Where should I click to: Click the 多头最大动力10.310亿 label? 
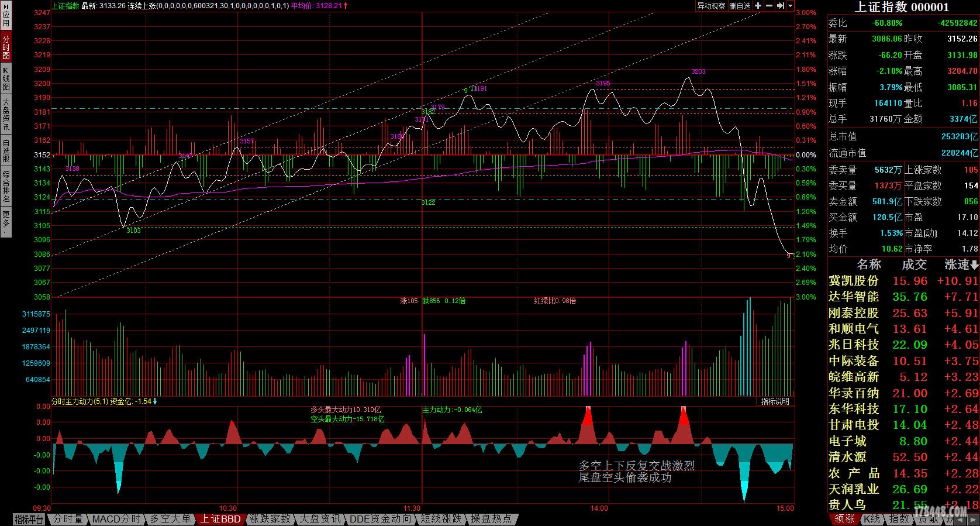[346, 410]
